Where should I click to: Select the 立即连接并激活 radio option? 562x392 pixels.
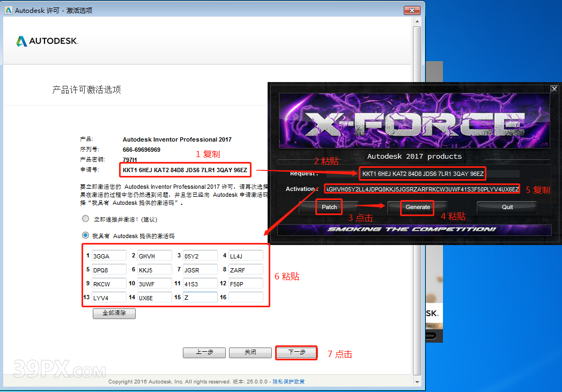click(85, 219)
